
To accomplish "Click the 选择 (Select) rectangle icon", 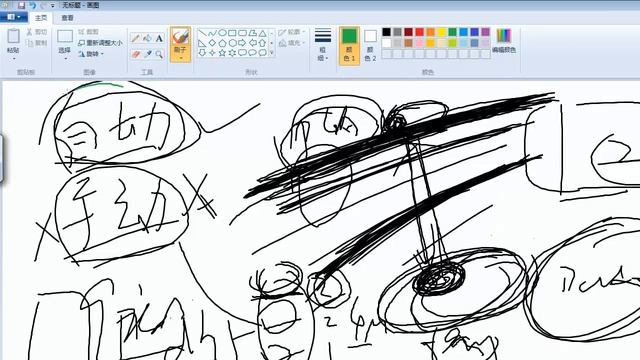I will coord(65,37).
